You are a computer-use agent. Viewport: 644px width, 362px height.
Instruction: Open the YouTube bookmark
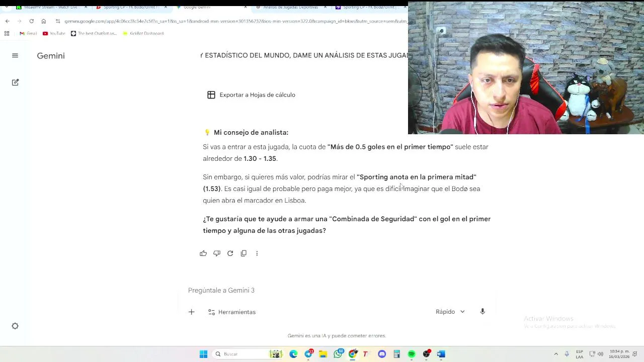pyautogui.click(x=54, y=34)
